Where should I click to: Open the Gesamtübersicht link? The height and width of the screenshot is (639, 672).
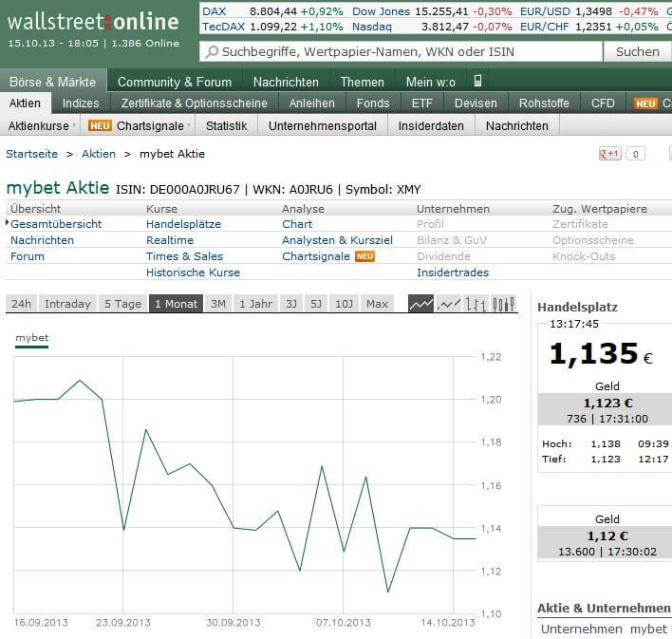click(x=56, y=224)
